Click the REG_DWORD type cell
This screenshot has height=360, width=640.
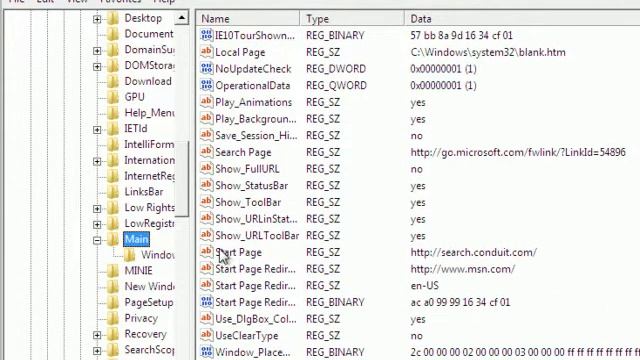336,69
